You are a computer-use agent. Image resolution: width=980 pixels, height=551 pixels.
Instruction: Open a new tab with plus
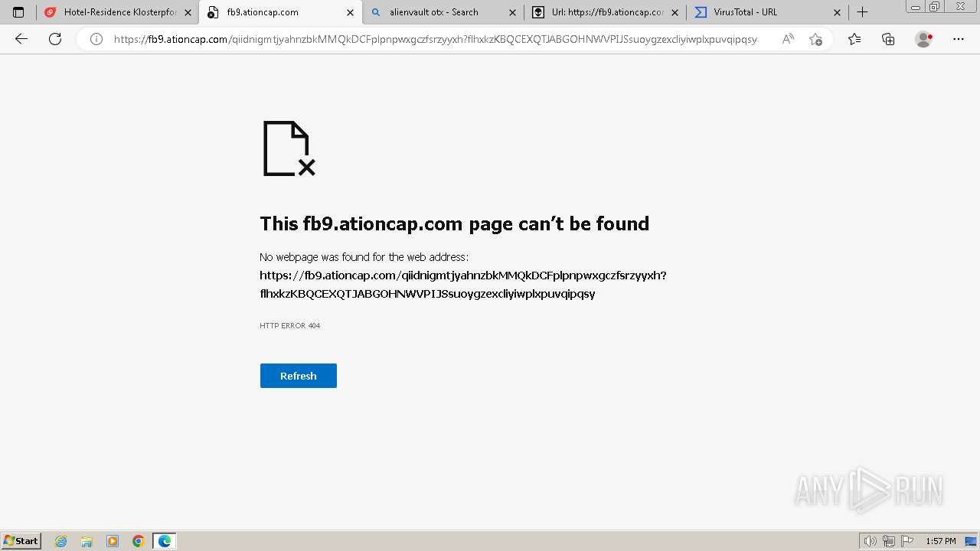point(862,12)
